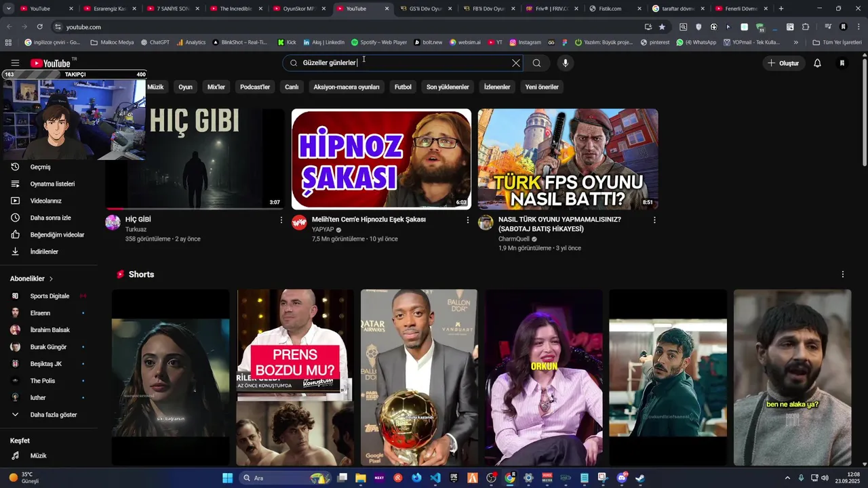868x488 pixels.
Task: Open the YouTube guide hamburger menu
Action: [x=15, y=63]
